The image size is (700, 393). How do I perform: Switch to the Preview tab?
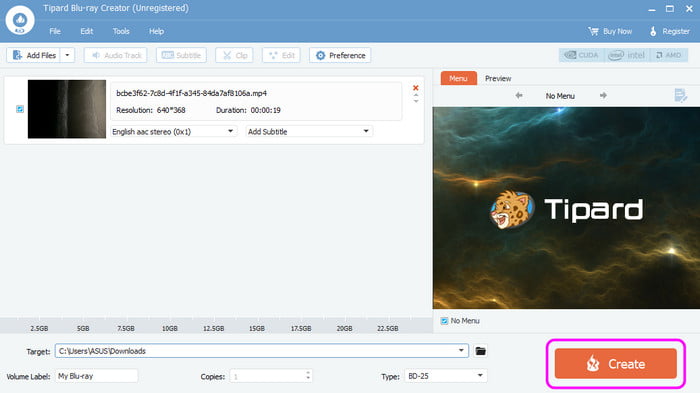(x=498, y=78)
